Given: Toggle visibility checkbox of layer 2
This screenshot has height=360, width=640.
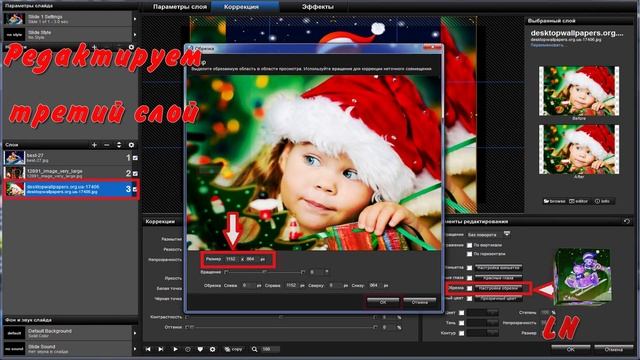Looking at the screenshot, I should tap(135, 173).
